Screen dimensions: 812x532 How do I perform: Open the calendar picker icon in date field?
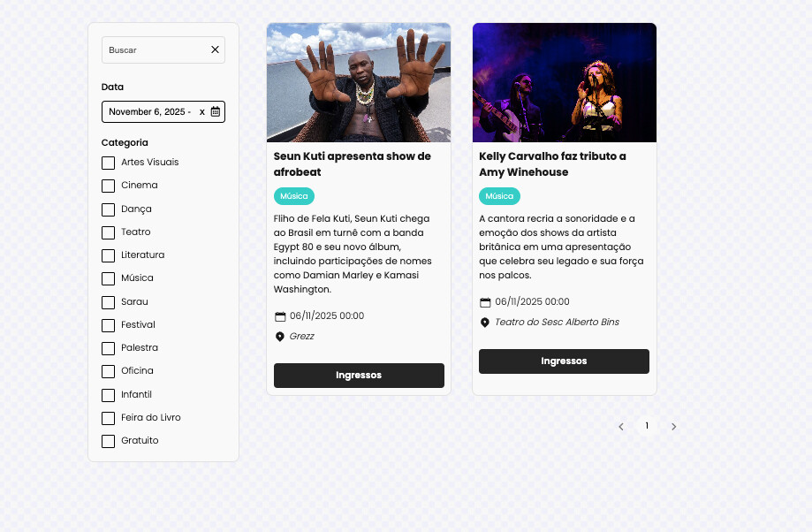[x=216, y=111]
